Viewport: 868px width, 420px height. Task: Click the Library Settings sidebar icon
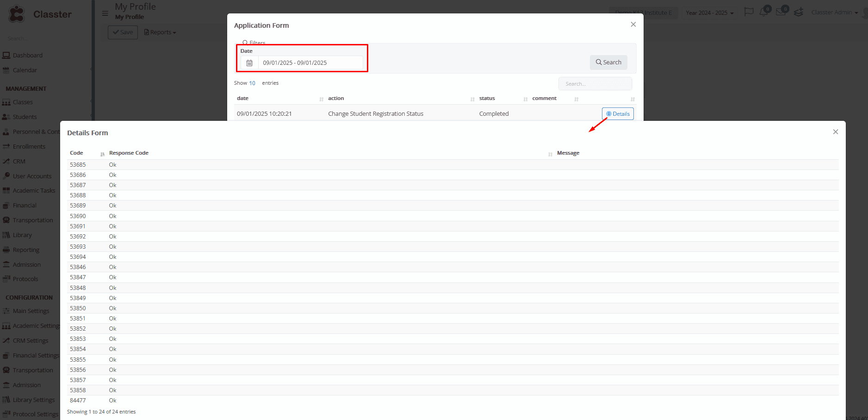click(6, 400)
